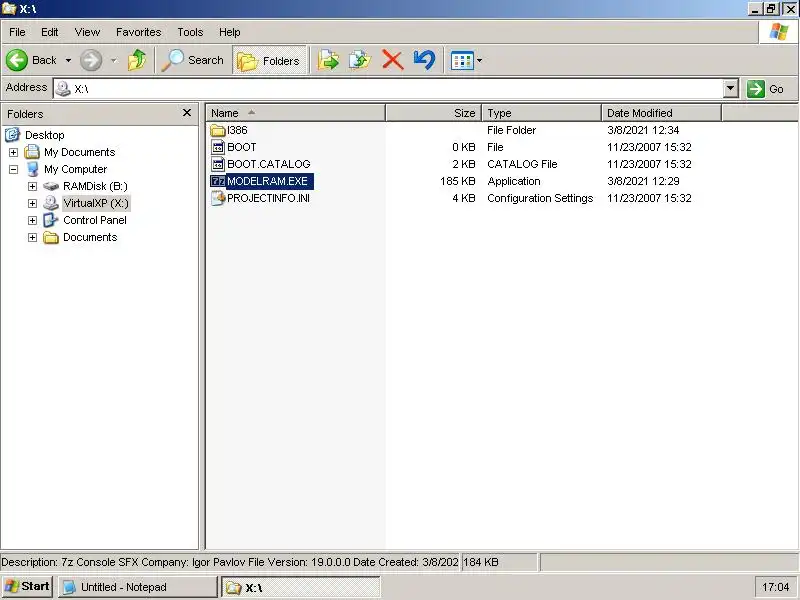Open the Edit menu
800x600 pixels.
point(49,32)
